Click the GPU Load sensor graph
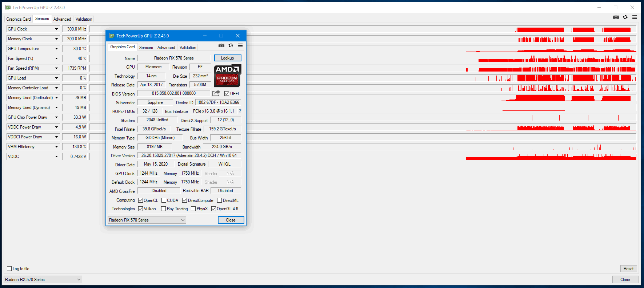Image resolution: width=644 pixels, height=288 pixels. (363, 78)
